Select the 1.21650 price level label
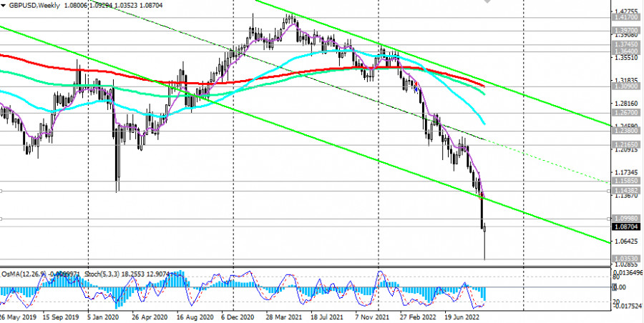This screenshot has height=323, width=644. coord(625,144)
